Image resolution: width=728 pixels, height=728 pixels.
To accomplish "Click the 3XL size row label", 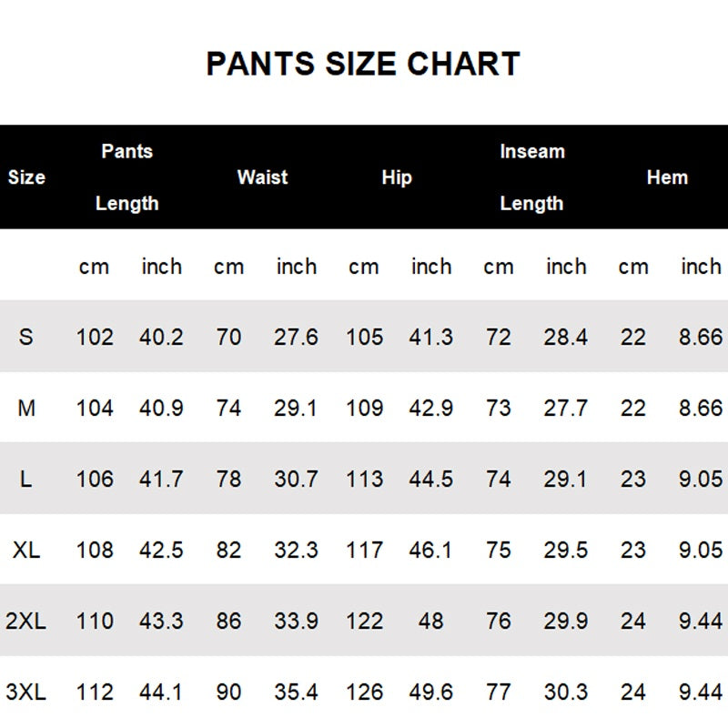I will pyautogui.click(x=26, y=692).
